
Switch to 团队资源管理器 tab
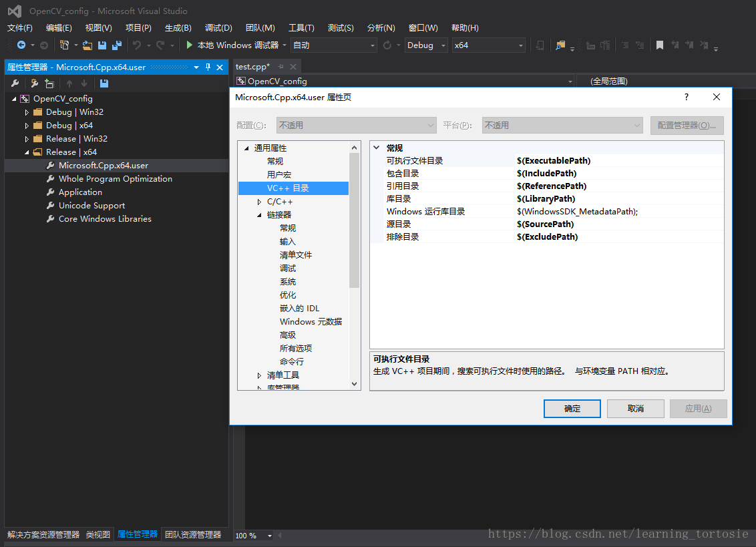click(x=193, y=534)
